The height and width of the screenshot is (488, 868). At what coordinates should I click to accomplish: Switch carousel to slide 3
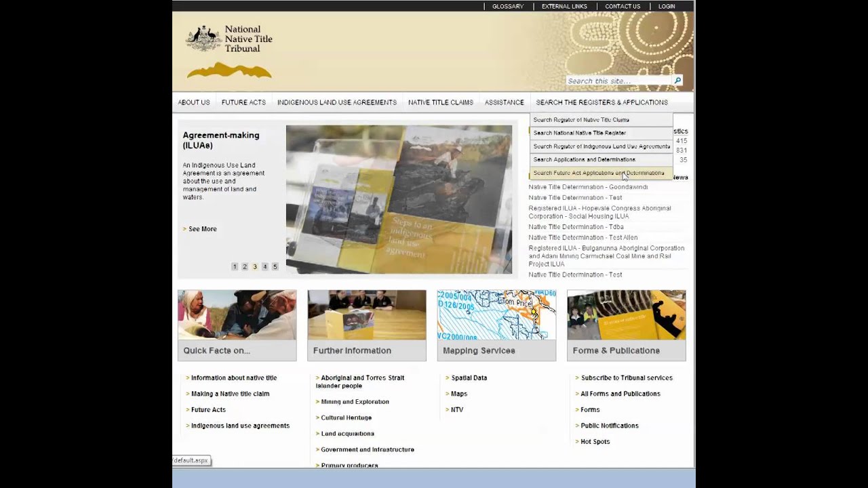(x=255, y=267)
